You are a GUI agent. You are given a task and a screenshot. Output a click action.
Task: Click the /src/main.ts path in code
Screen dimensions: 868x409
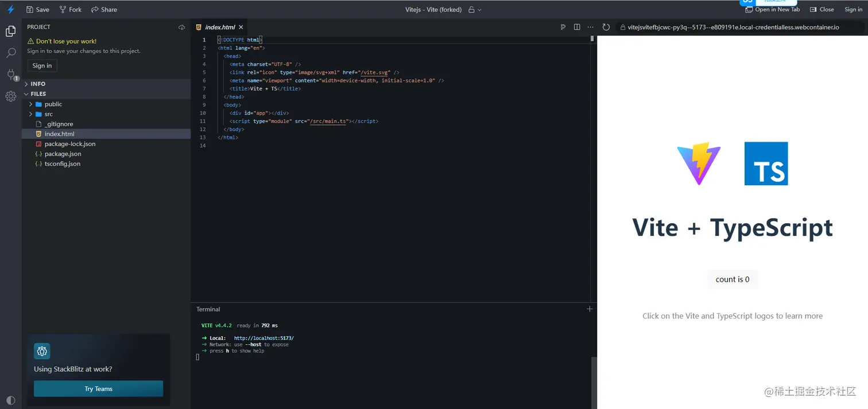pos(328,121)
